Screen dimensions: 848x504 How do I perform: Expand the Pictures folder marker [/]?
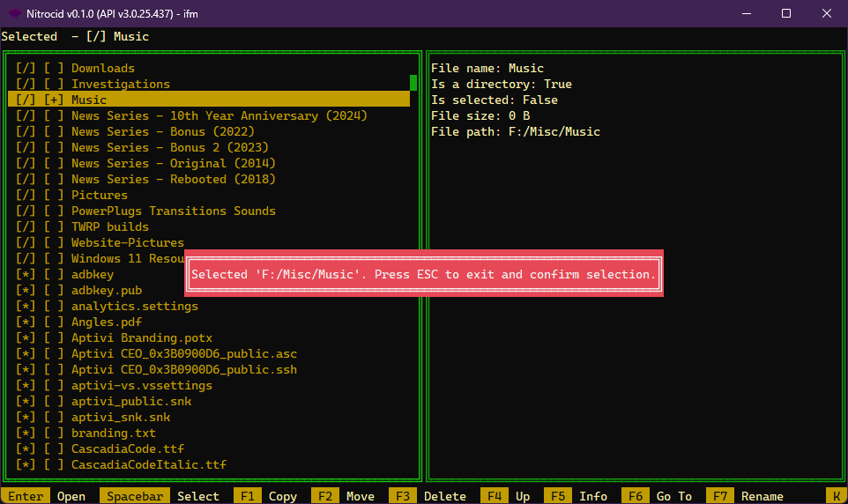26,195
